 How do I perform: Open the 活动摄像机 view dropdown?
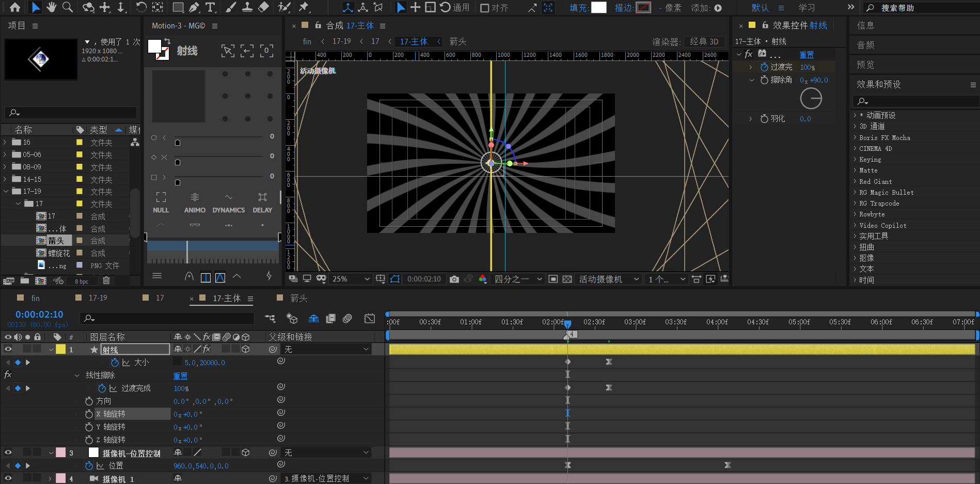click(609, 279)
